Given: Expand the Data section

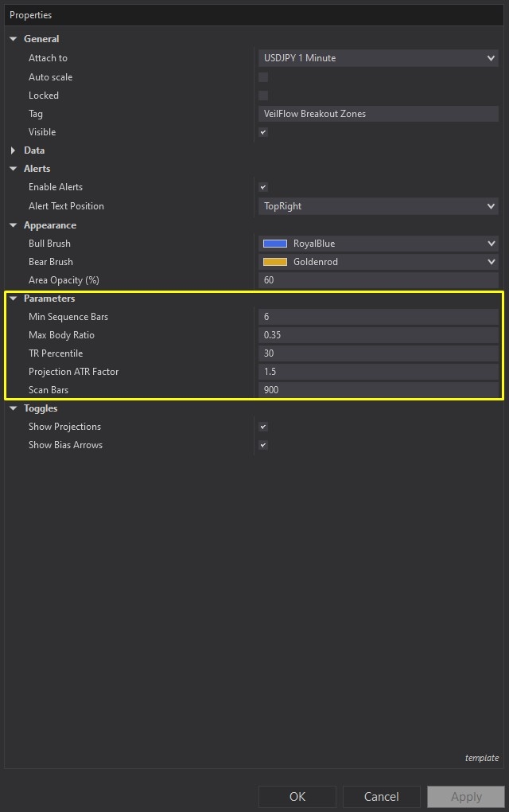Looking at the screenshot, I should tap(14, 150).
